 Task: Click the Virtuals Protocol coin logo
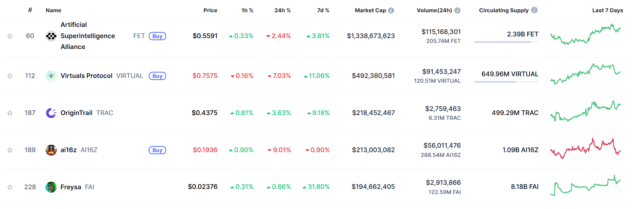(51, 76)
